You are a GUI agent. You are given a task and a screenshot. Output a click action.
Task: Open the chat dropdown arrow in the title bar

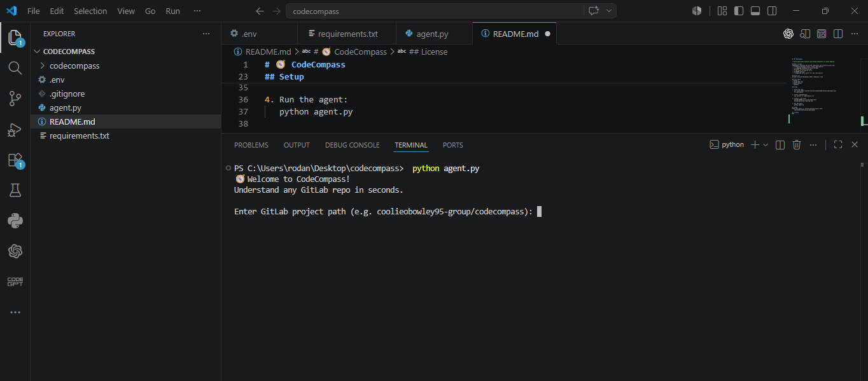coord(609,11)
